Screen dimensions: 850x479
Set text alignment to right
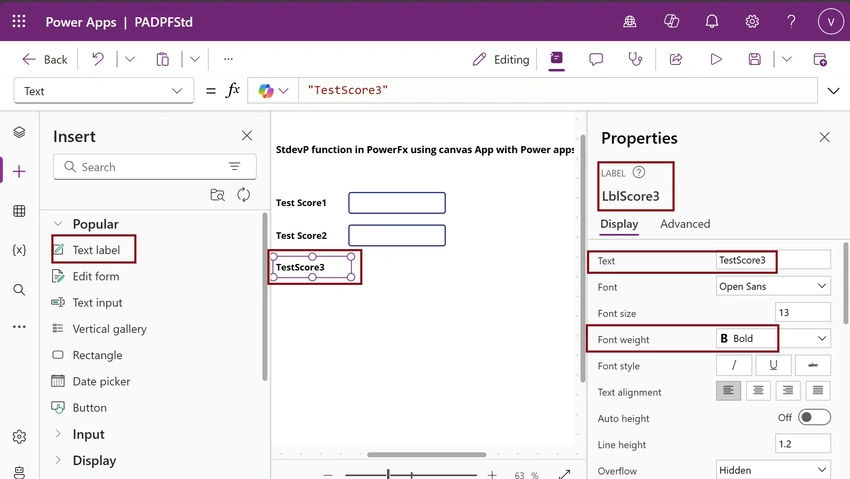(x=788, y=391)
